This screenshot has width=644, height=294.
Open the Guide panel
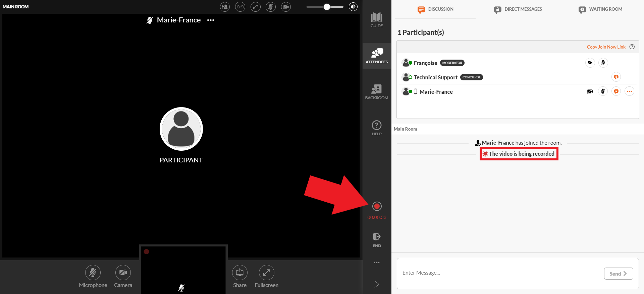[x=377, y=20]
